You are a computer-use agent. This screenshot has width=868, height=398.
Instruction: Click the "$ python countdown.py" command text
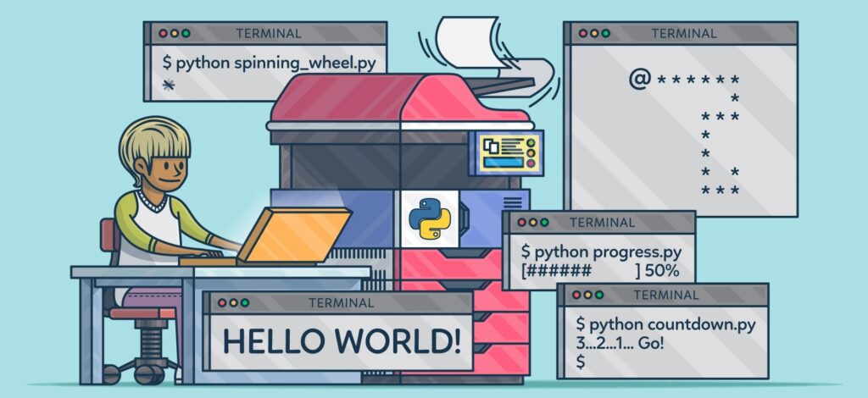coord(665,324)
